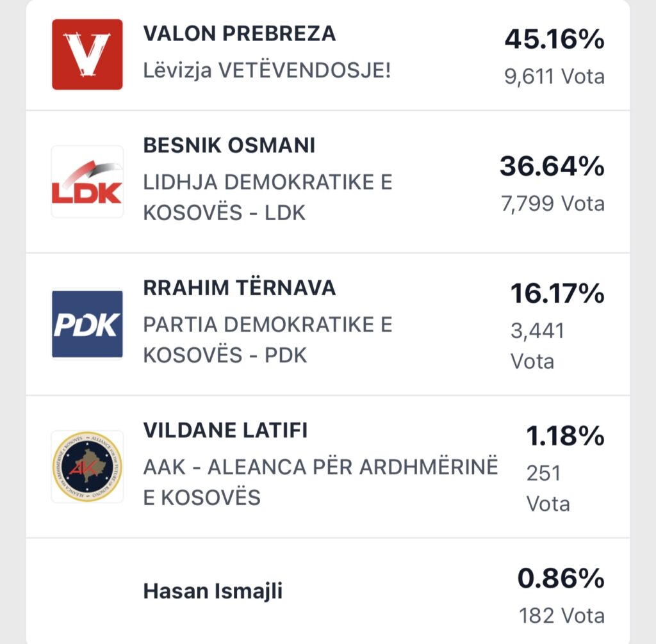
Task: Click the 1.18% result figure
Action: click(x=565, y=437)
